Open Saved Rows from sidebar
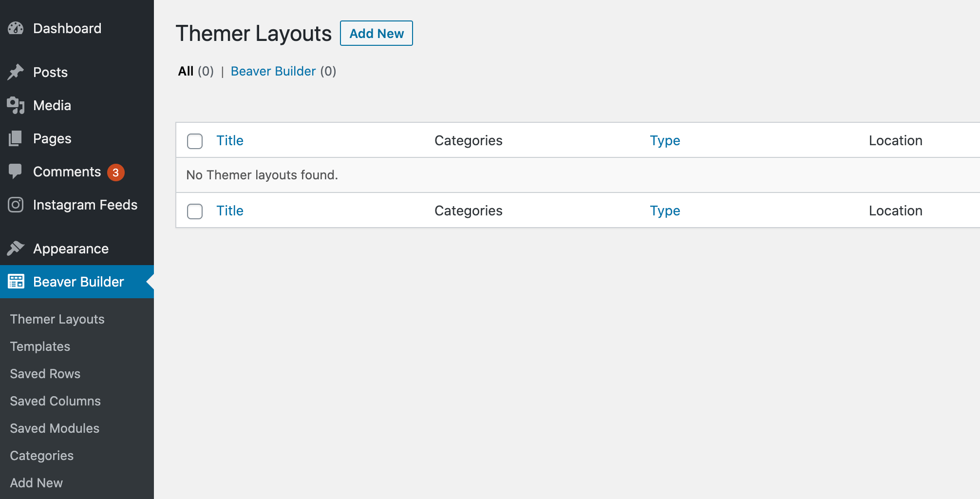980x499 pixels. point(45,373)
